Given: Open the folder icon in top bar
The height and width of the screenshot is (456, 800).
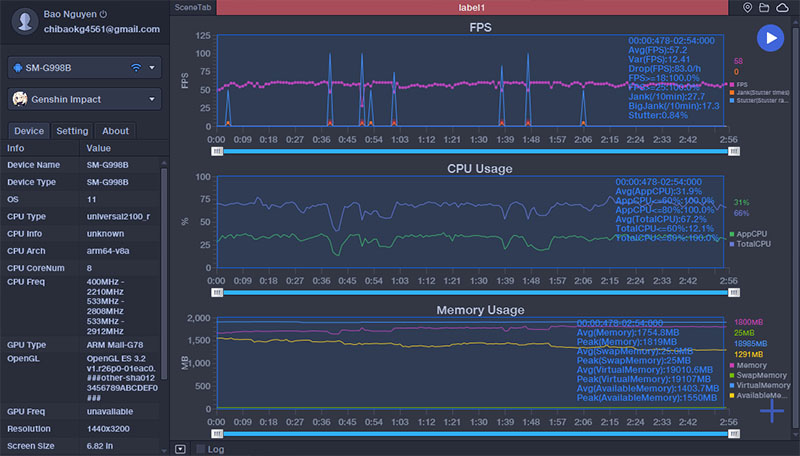Looking at the screenshot, I should [x=765, y=8].
